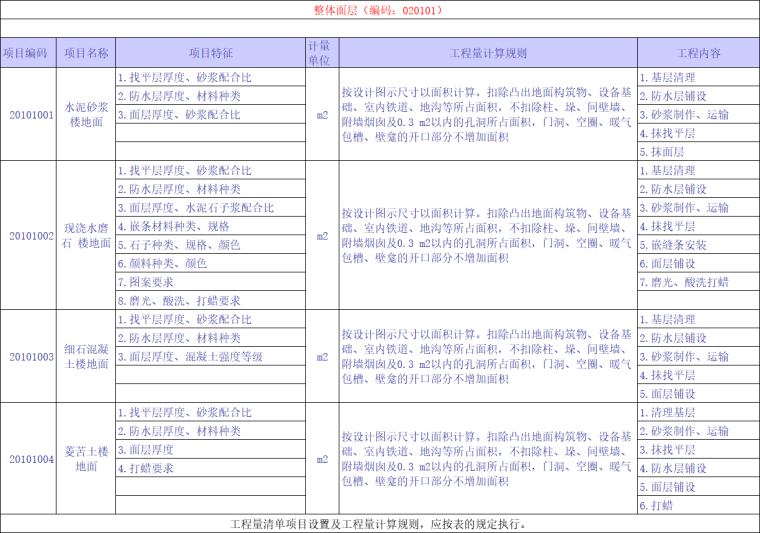Select the 菱苦土楼地面 name cell
Screen dimensions: 760x533
click(86, 459)
